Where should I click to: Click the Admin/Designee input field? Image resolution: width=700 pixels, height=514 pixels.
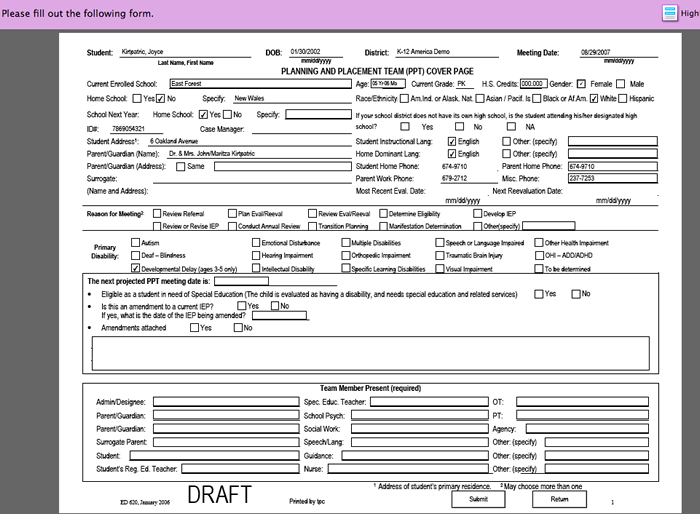pos(226,402)
